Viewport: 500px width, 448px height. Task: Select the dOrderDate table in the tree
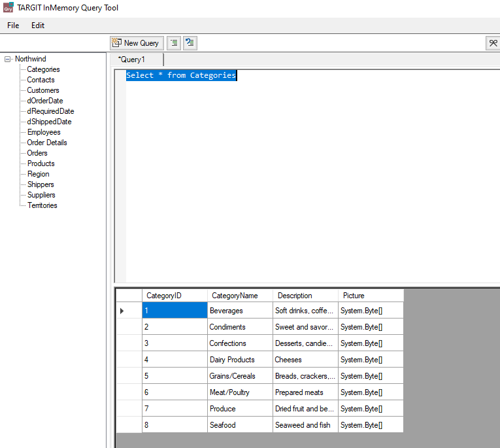coord(45,101)
